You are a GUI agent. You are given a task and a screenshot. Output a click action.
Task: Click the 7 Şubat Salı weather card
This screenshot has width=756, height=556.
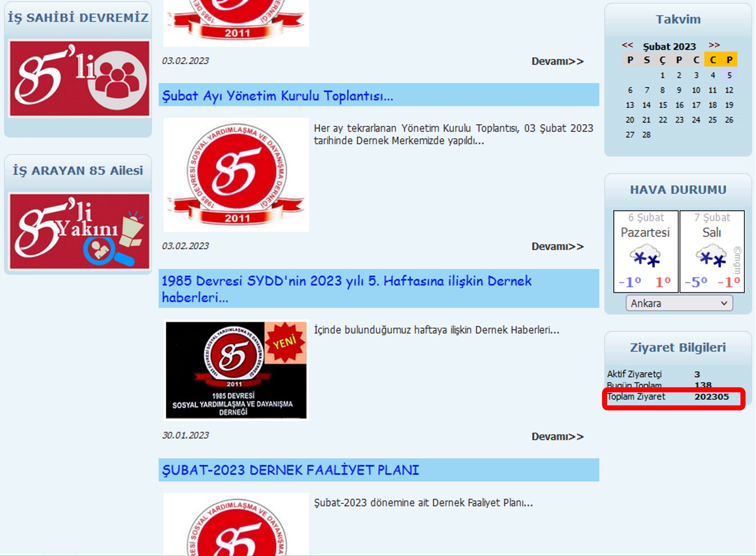pyautogui.click(x=712, y=251)
